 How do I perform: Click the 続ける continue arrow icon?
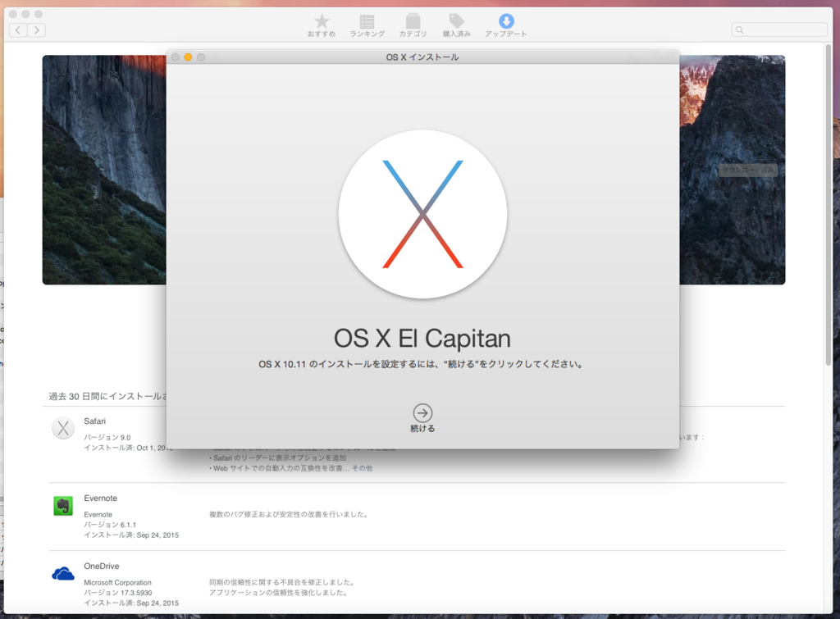coord(422,413)
